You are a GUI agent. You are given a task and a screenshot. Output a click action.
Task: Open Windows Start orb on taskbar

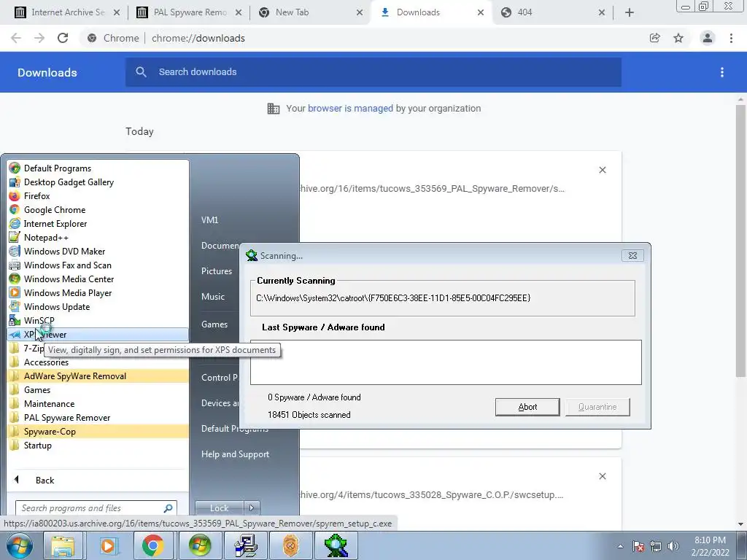(x=20, y=545)
